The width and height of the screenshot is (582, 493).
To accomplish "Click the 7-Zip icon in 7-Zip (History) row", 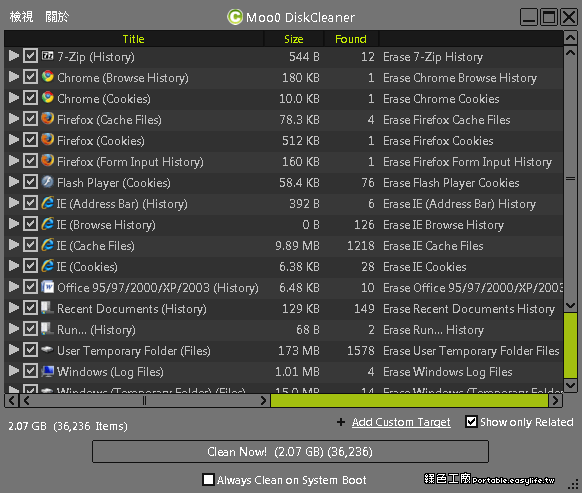I will [x=47, y=56].
